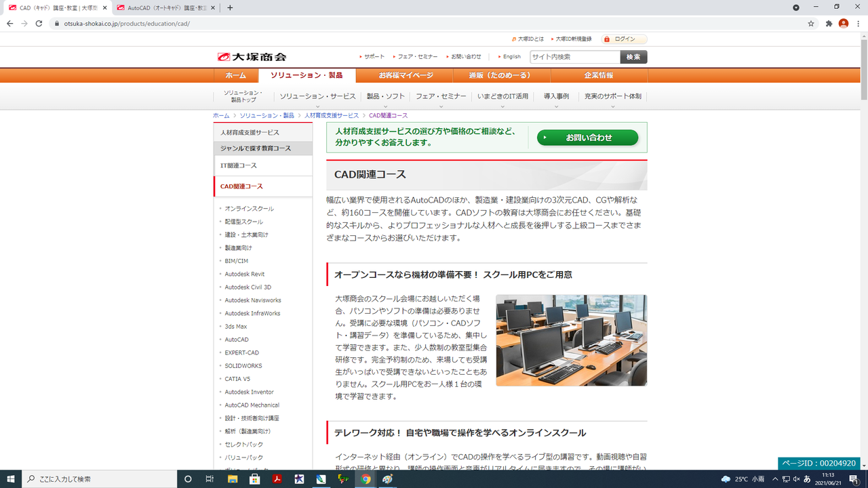Switch language via English link

click(512, 57)
